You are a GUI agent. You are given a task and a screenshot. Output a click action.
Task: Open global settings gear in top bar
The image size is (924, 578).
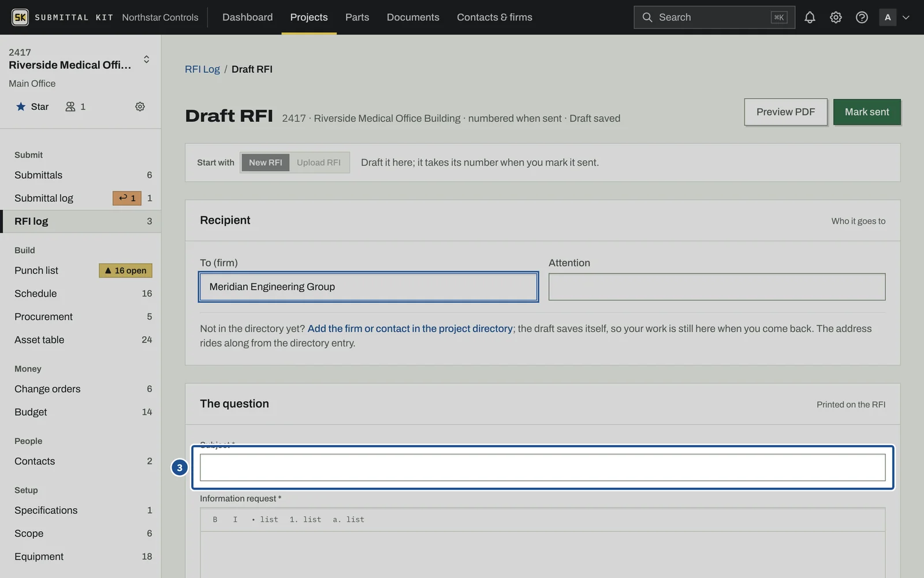point(836,17)
